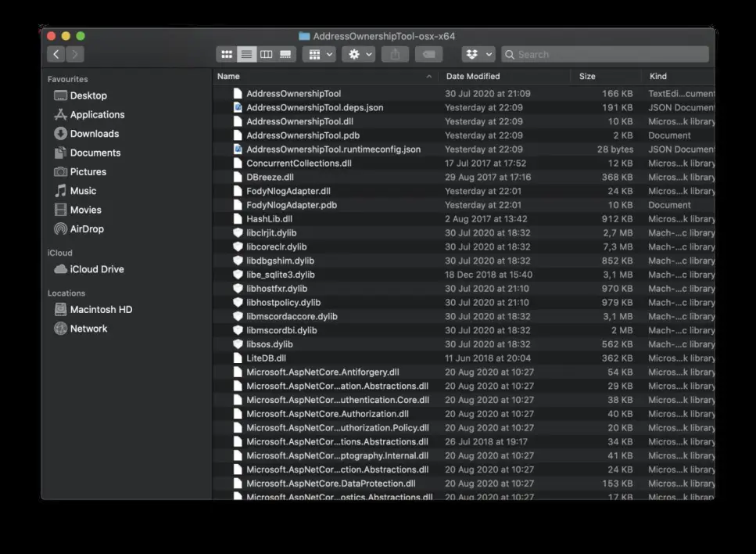Screen dimensions: 756x554
Task: Select the libcoreclr.dylib shield icon
Action: click(x=238, y=246)
